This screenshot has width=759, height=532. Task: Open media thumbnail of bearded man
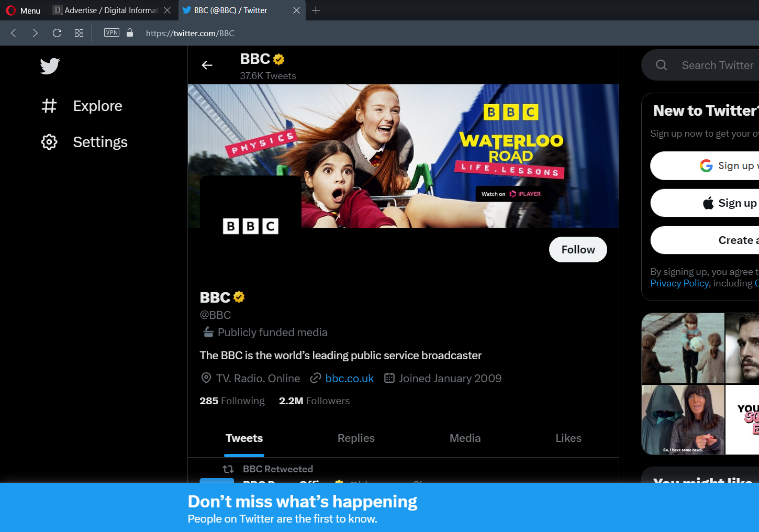pyautogui.click(x=742, y=348)
